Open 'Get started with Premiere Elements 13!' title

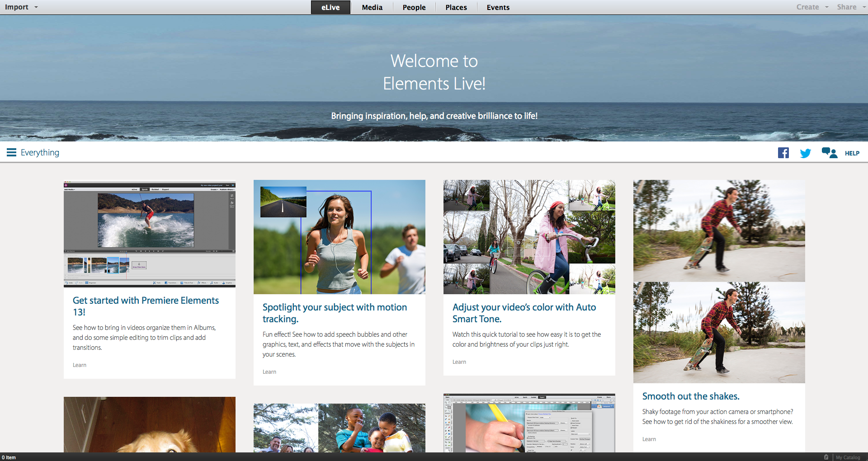[x=146, y=306]
